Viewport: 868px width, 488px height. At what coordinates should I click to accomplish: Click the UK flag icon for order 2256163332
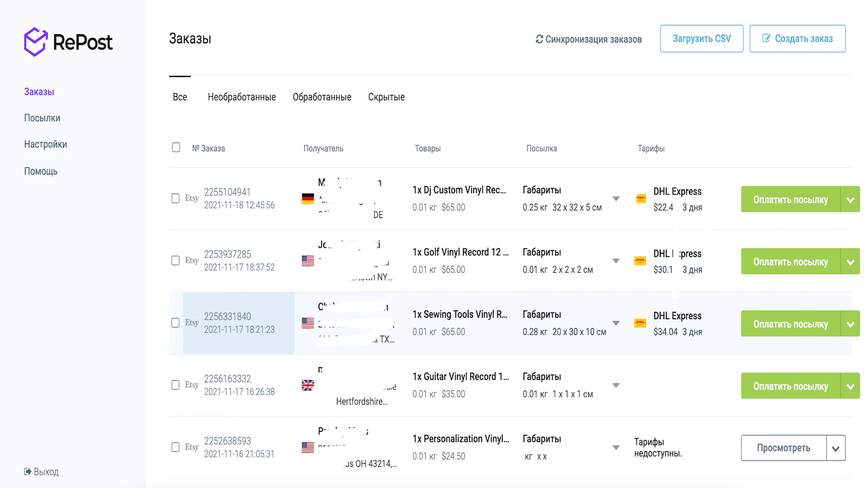click(308, 385)
